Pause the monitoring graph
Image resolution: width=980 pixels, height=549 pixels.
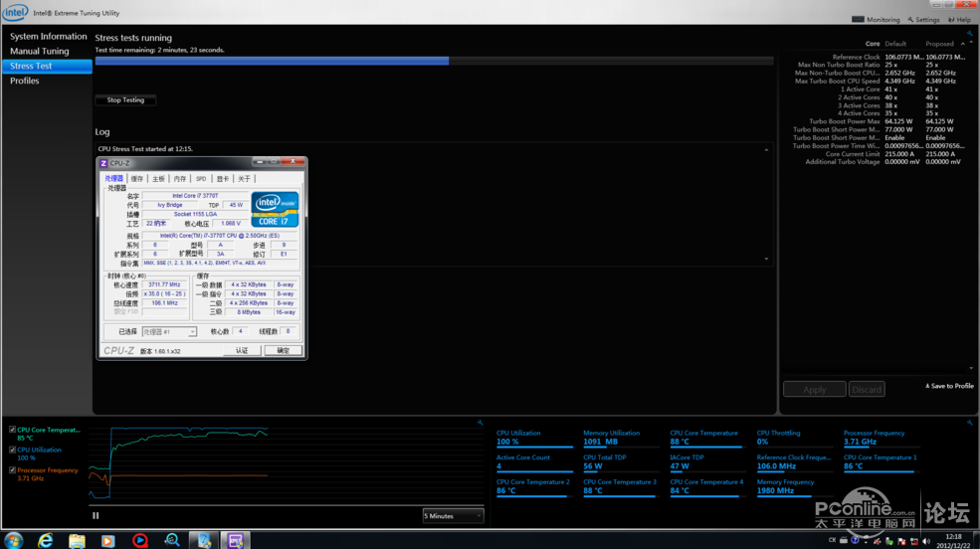(x=96, y=515)
